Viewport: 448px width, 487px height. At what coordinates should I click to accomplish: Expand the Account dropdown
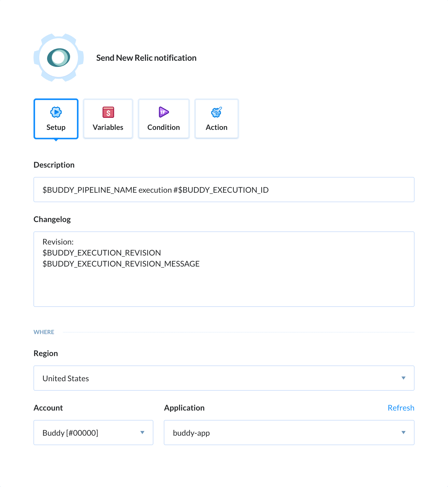[93, 433]
